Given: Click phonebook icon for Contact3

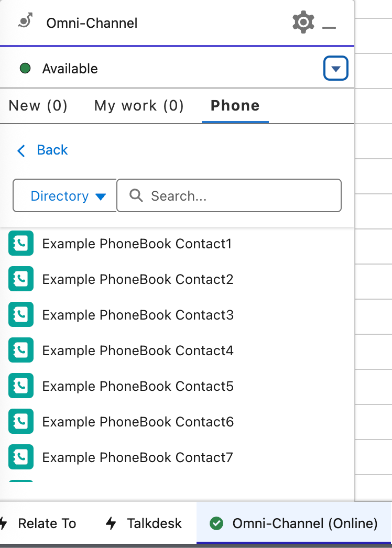Looking at the screenshot, I should point(21,314).
